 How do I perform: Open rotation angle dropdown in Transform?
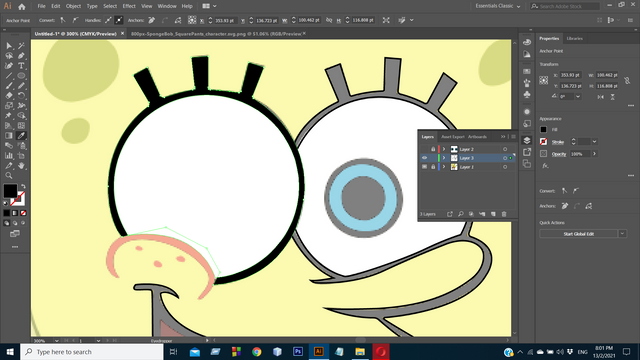click(x=578, y=97)
